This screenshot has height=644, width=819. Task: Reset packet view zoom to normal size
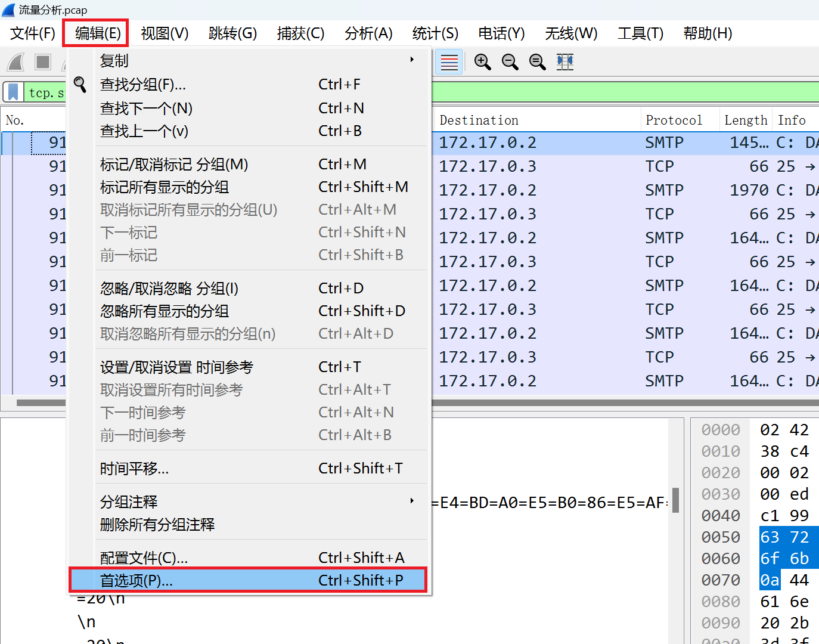click(x=537, y=61)
